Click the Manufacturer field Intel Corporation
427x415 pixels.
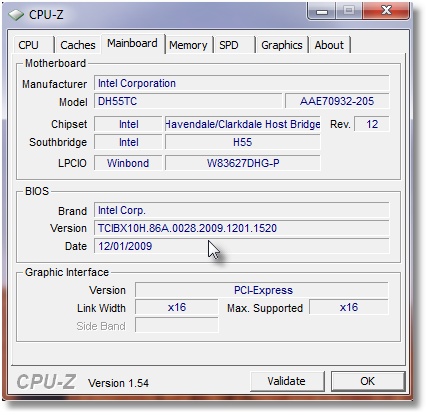[x=241, y=83]
